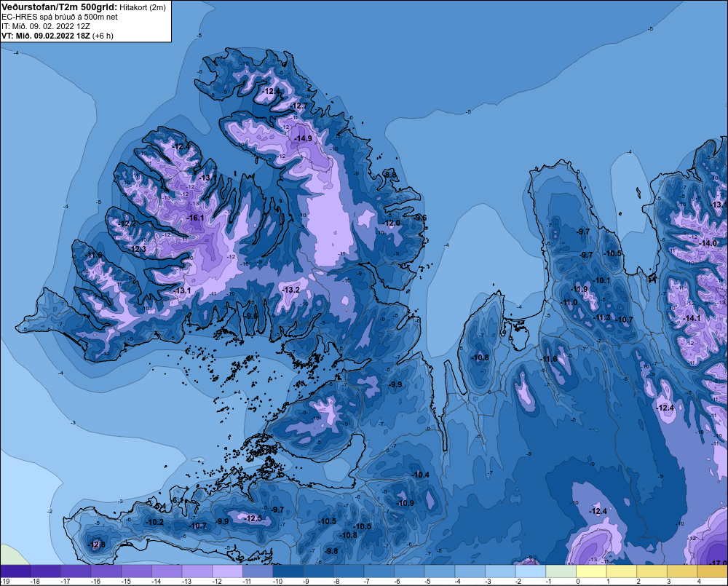Select legend swatch between -16 and -15

pyautogui.click(x=106, y=571)
